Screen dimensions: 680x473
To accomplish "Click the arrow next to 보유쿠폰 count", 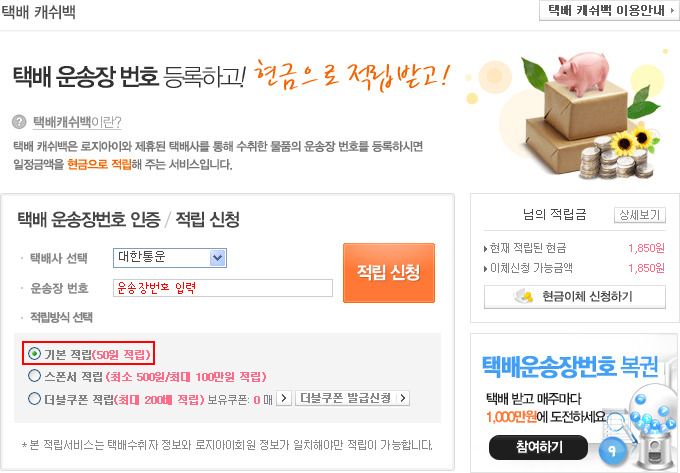I will click(x=284, y=398).
